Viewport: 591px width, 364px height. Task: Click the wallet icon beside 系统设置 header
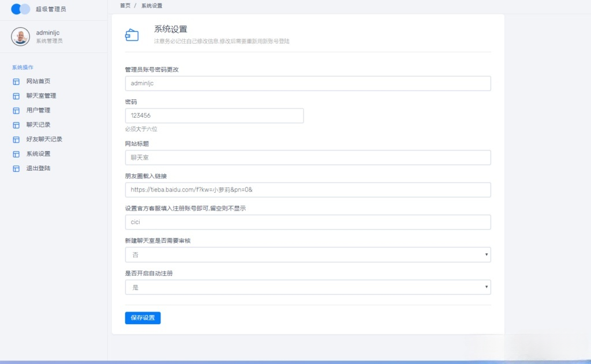[x=132, y=35]
